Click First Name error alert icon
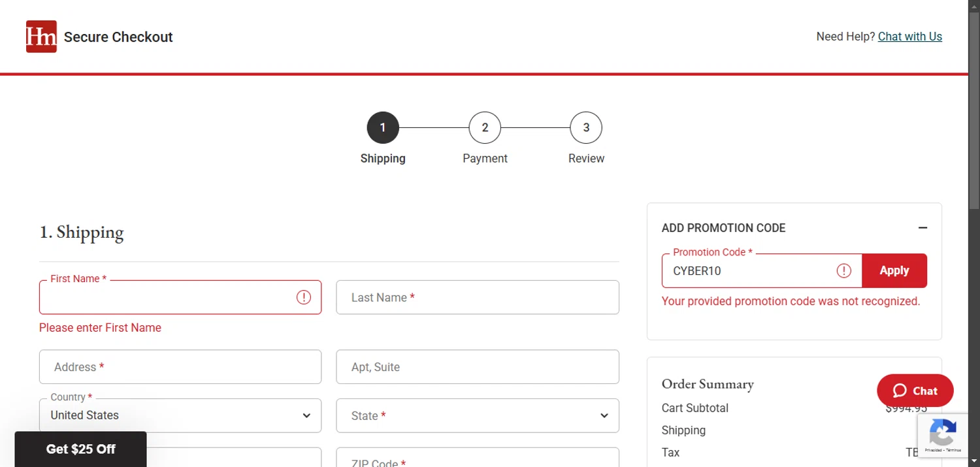This screenshot has height=467, width=980. point(304,297)
